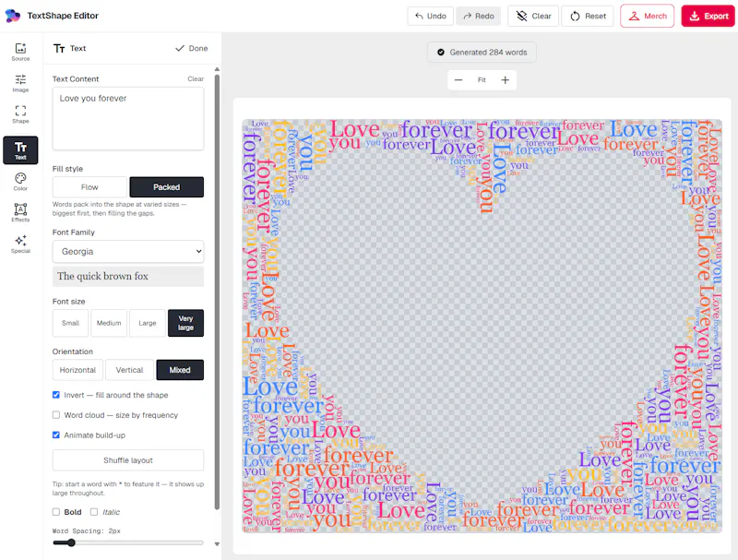Set font size to Small

pos(70,323)
